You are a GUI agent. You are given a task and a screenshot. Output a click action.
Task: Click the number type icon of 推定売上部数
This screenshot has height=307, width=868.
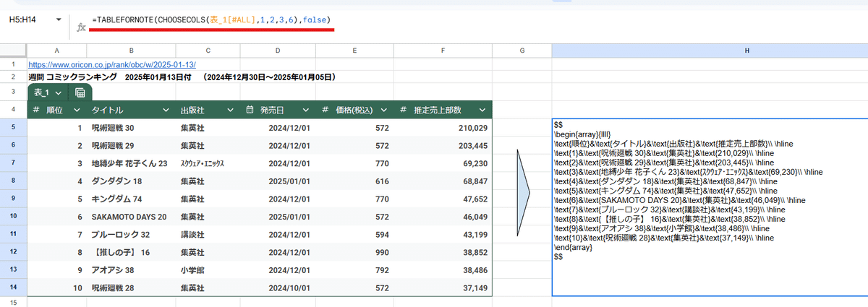[x=403, y=110]
